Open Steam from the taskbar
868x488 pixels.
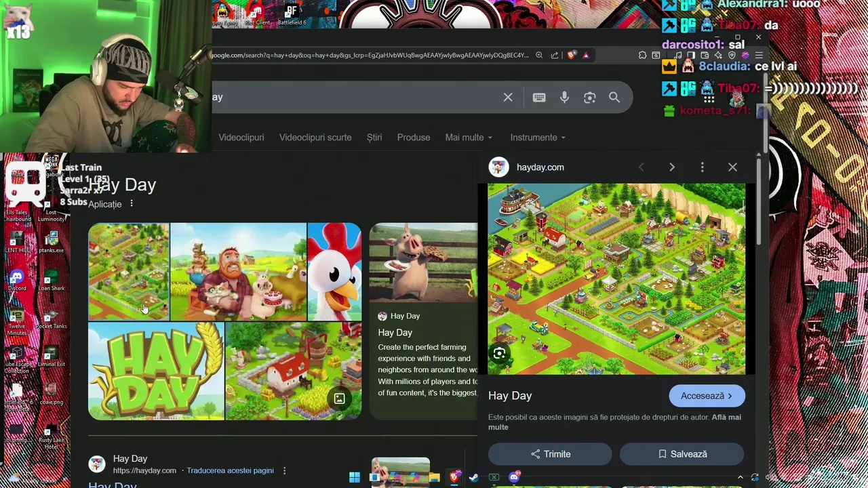473,478
